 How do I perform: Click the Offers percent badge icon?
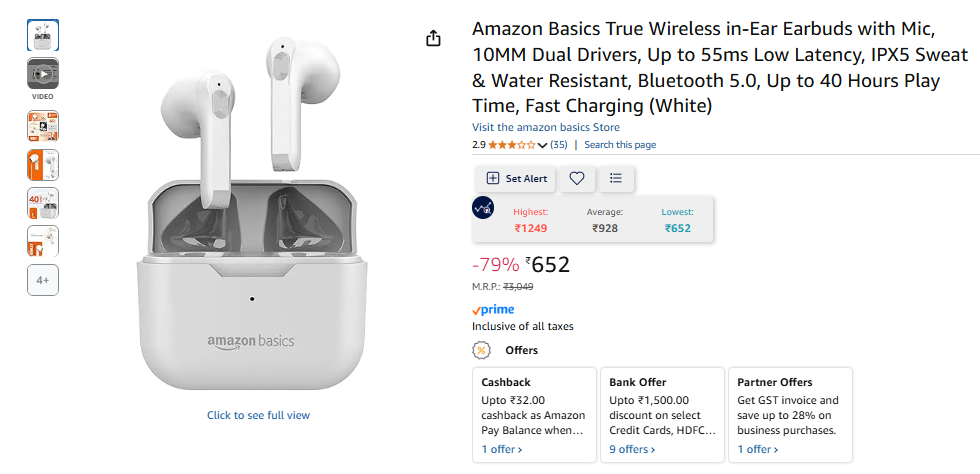click(482, 350)
